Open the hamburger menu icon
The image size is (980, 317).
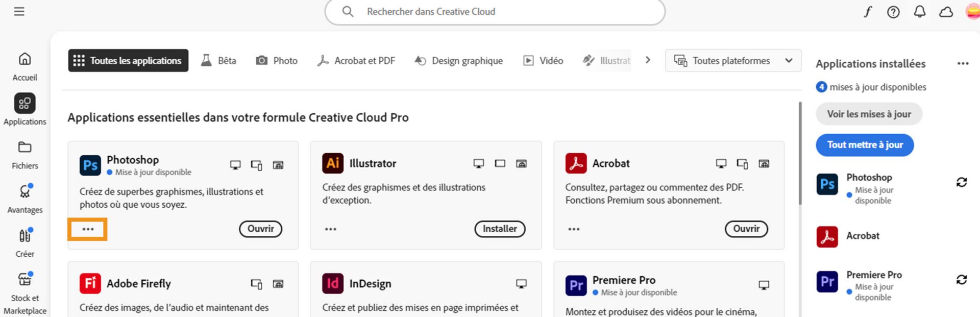[x=19, y=11]
